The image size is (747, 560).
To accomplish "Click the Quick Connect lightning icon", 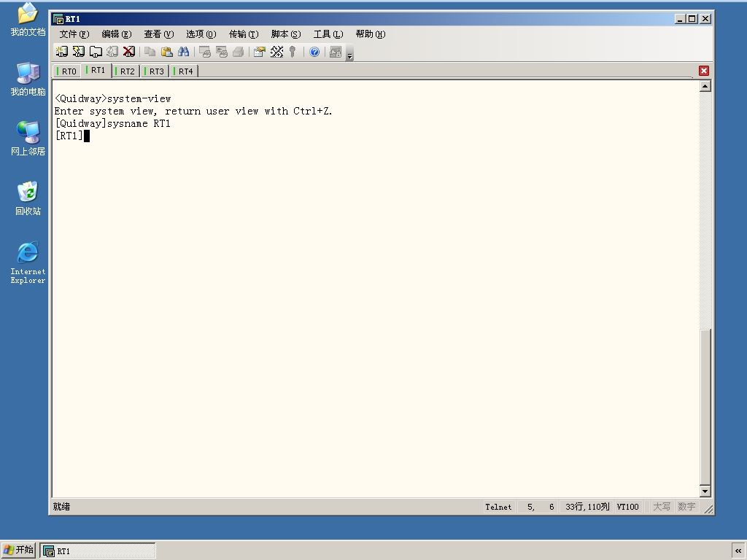I will click(78, 52).
